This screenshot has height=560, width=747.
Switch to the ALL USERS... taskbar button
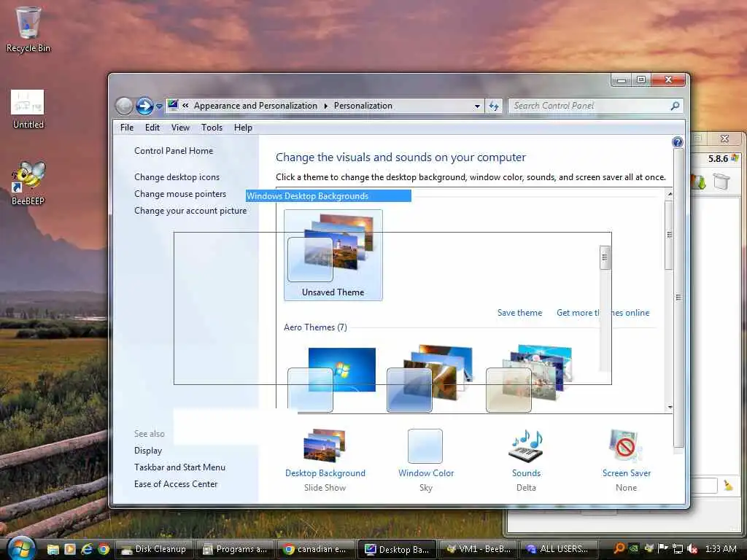[560, 549]
